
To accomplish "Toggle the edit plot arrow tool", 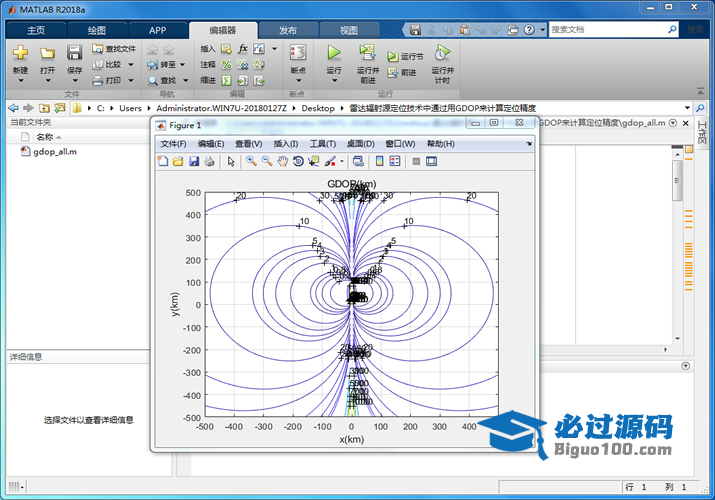I will click(231, 161).
